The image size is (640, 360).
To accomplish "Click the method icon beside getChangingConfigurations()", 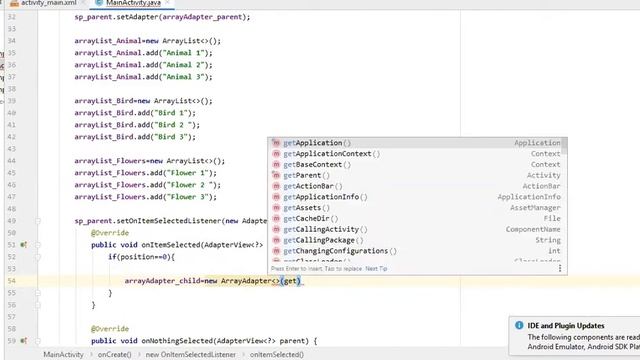I will (276, 251).
